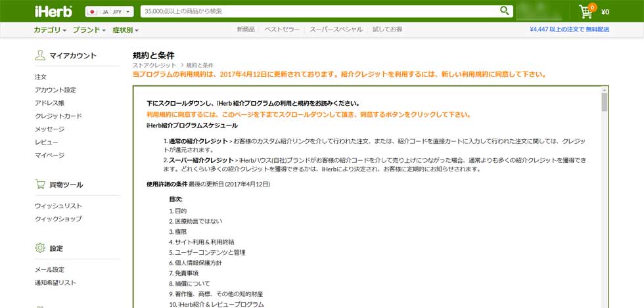Image resolution: width=644 pixels, height=308 pixels.
Task: Open the shopping cart icon
Action: tap(586, 11)
